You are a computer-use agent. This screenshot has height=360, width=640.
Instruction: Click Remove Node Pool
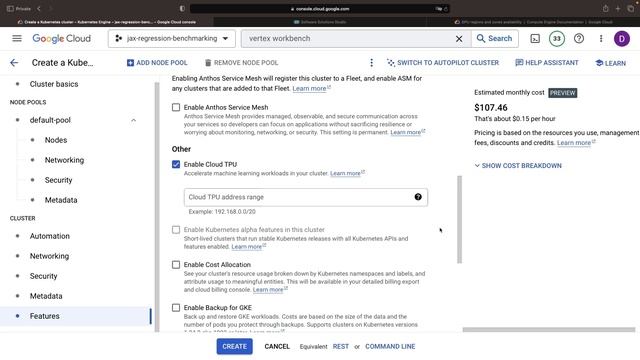[241, 62]
